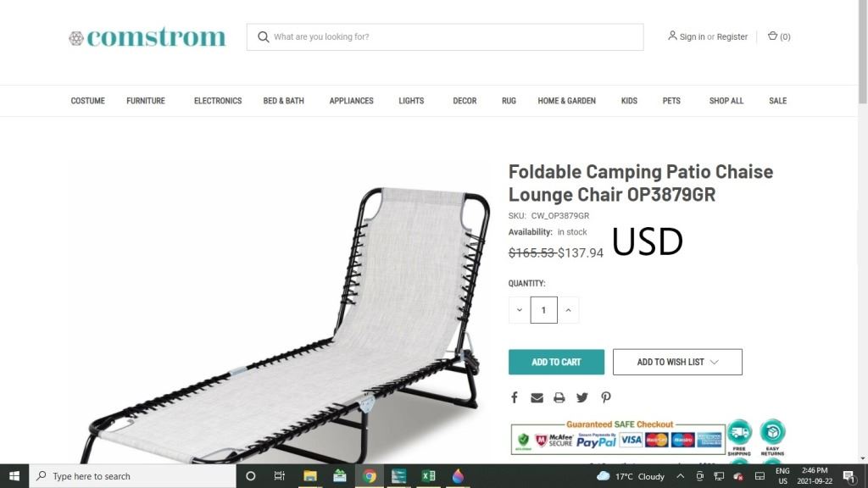Image resolution: width=868 pixels, height=488 pixels.
Task: Open the Furniture menu category
Action: [146, 101]
